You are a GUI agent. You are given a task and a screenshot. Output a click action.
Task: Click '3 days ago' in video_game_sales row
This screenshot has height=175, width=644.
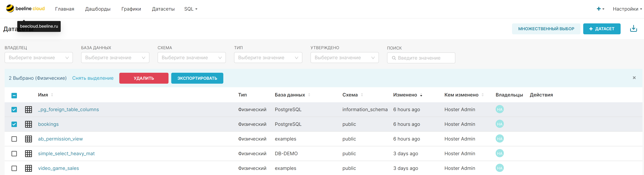(405, 168)
